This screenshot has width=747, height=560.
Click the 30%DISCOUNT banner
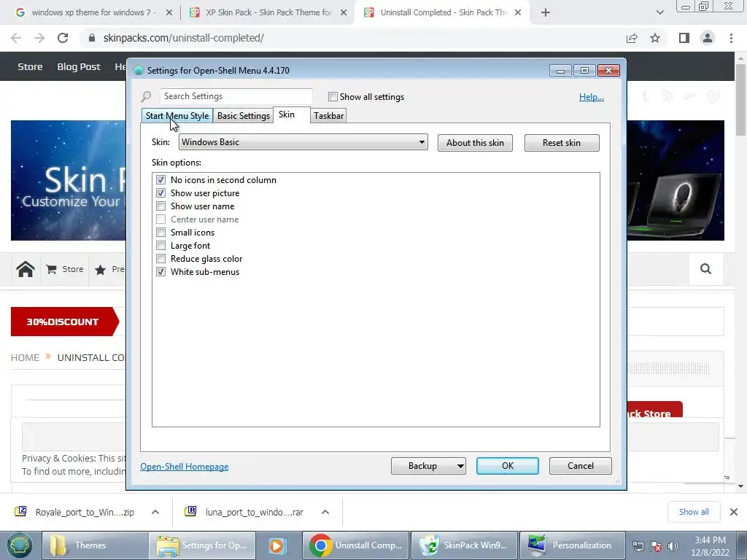[x=65, y=322]
